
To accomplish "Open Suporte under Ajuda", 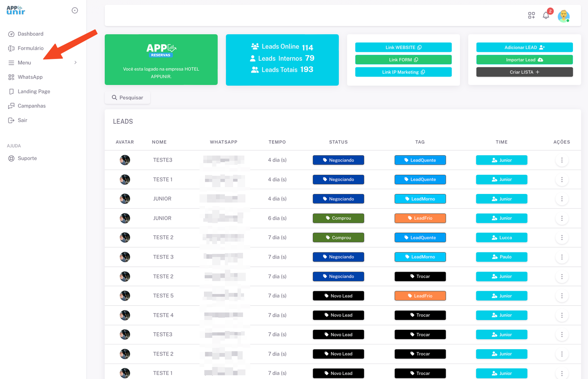I will 27,158.
